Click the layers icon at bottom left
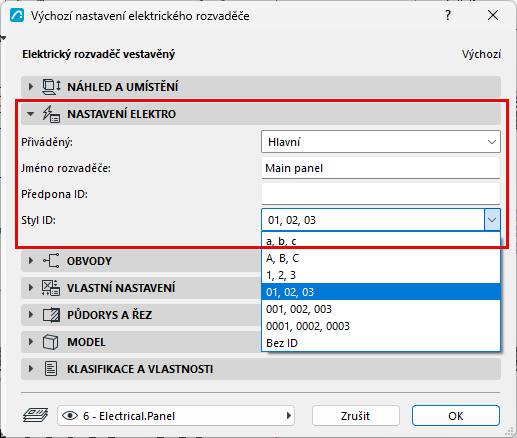The image size is (517, 438). pos(35,416)
